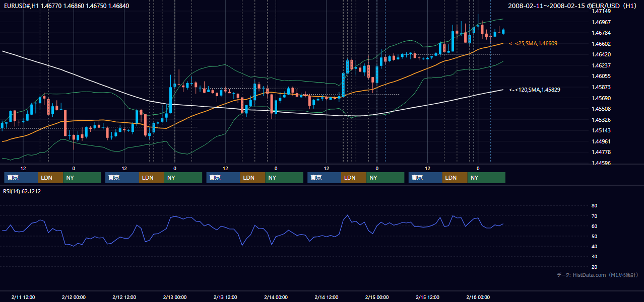The width and height of the screenshot is (644, 302).
Task: Click the 東京 session block for 2/11
Action: tap(21, 178)
